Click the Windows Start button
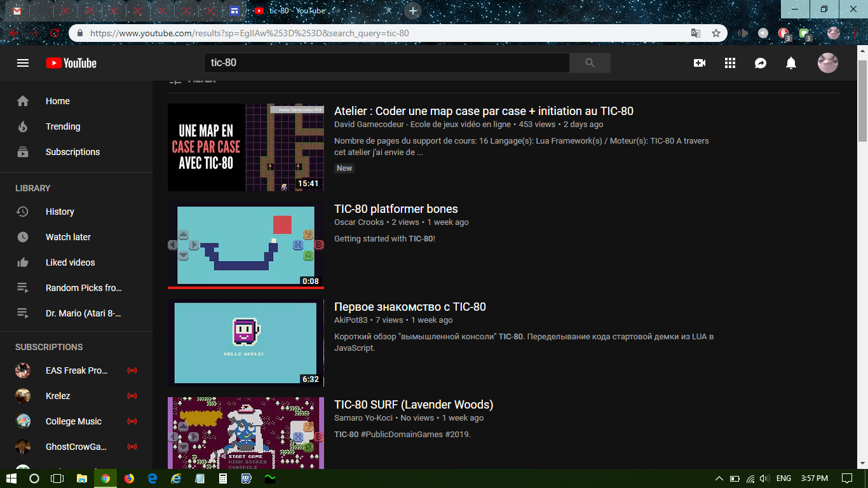868x488 pixels. tap(11, 478)
